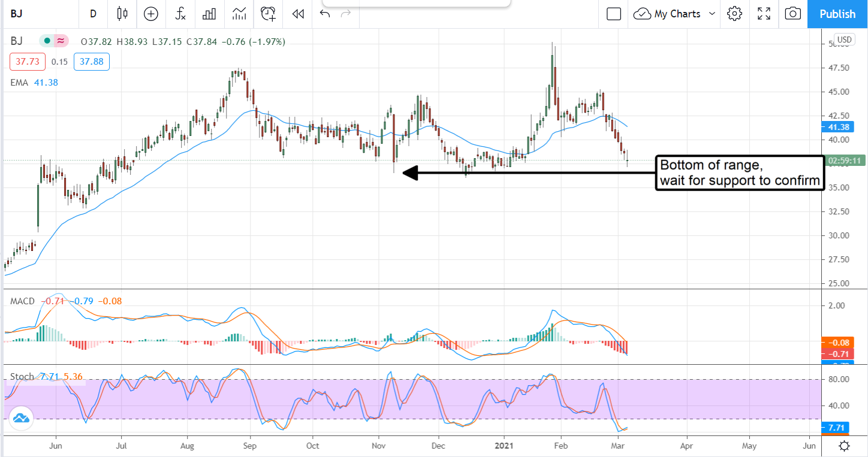Create an alert with the alarm clock icon
This screenshot has width=868, height=457.
[269, 14]
